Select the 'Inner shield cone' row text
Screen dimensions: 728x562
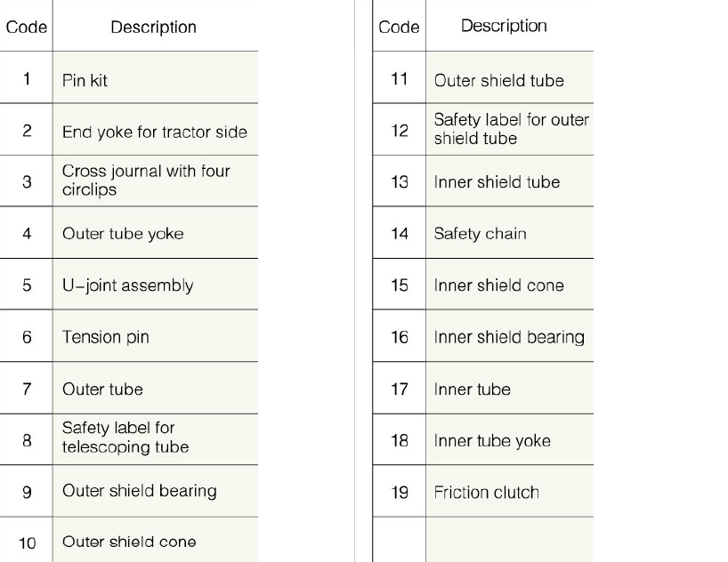pyautogui.click(x=498, y=285)
